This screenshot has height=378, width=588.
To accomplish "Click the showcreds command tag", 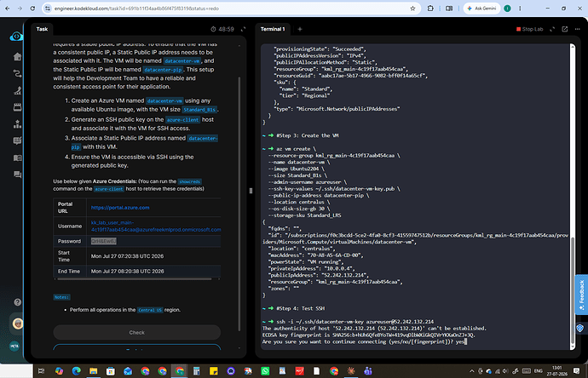I will pyautogui.click(x=190, y=181).
